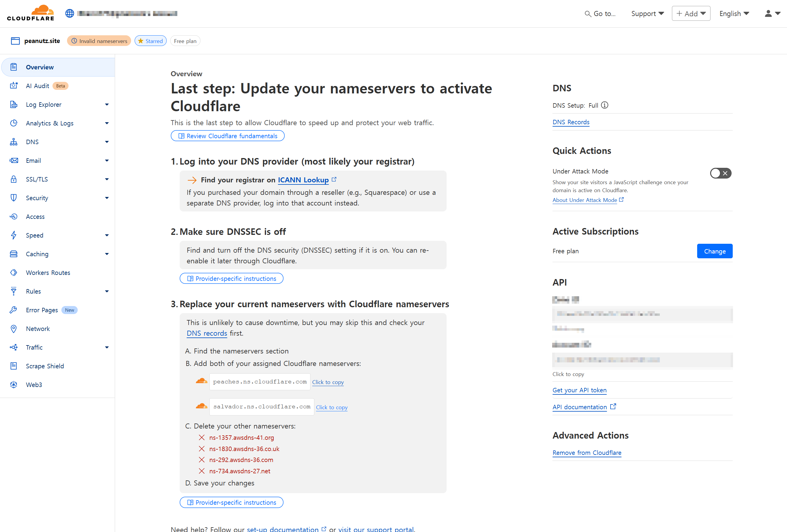Viewport: 787px width, 532px height.
Task: Click the globe icon in header
Action: 70,14
